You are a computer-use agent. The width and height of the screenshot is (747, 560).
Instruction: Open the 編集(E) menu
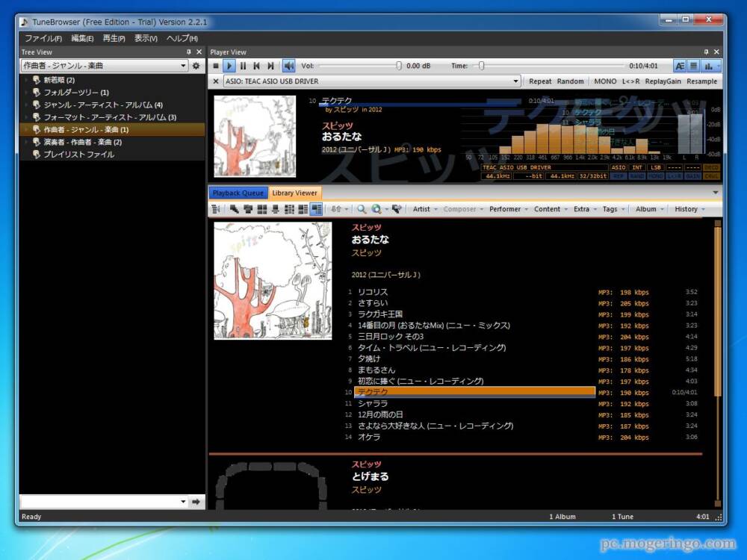(82, 38)
